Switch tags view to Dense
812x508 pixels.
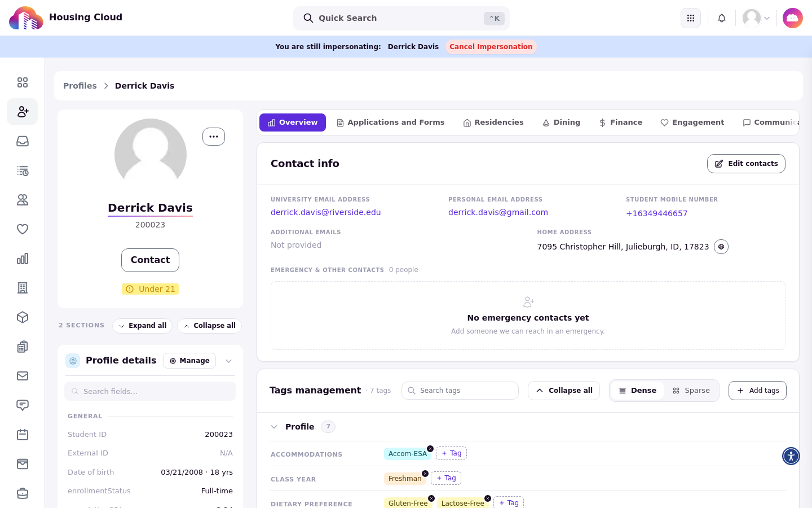638,391
